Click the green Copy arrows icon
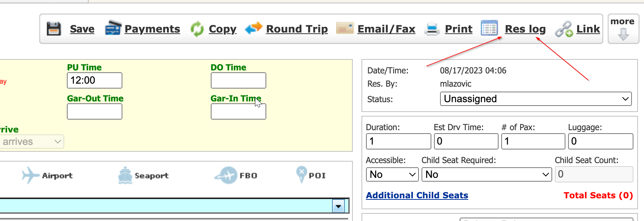The image size is (644, 221). click(x=197, y=29)
